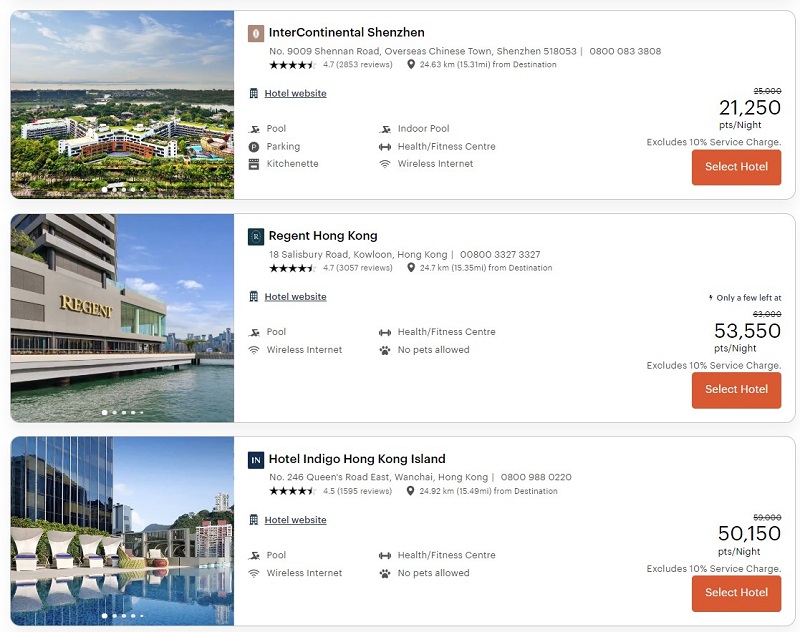Viewport: 800px width, 632px height.
Task: Open Hotel website link for Regent Hong Kong
Action: point(295,296)
